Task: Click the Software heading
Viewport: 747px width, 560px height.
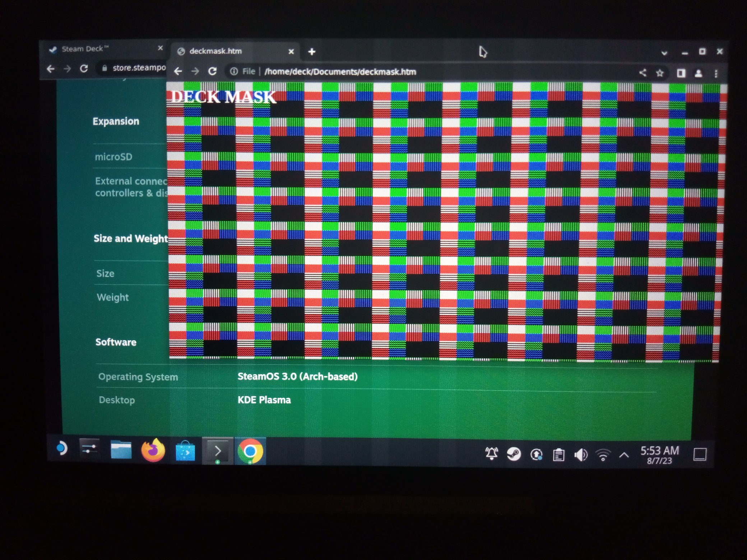Action: [x=116, y=342]
